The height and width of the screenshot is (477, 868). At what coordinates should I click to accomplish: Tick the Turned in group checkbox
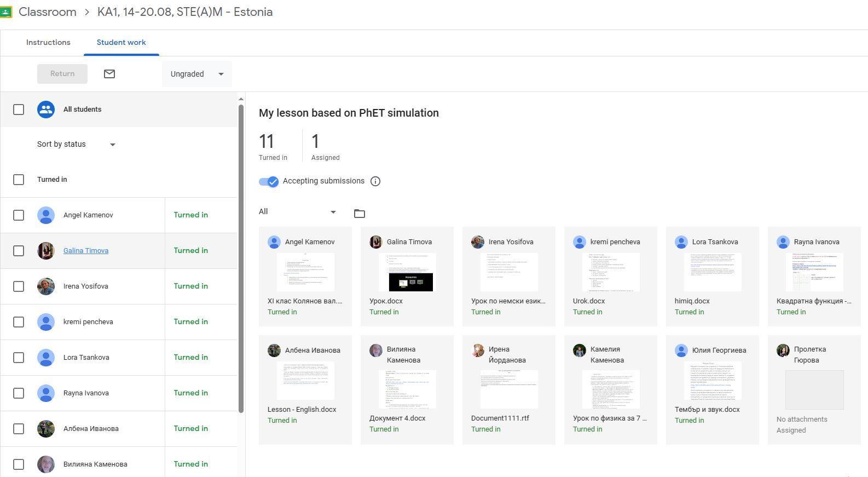(x=19, y=180)
